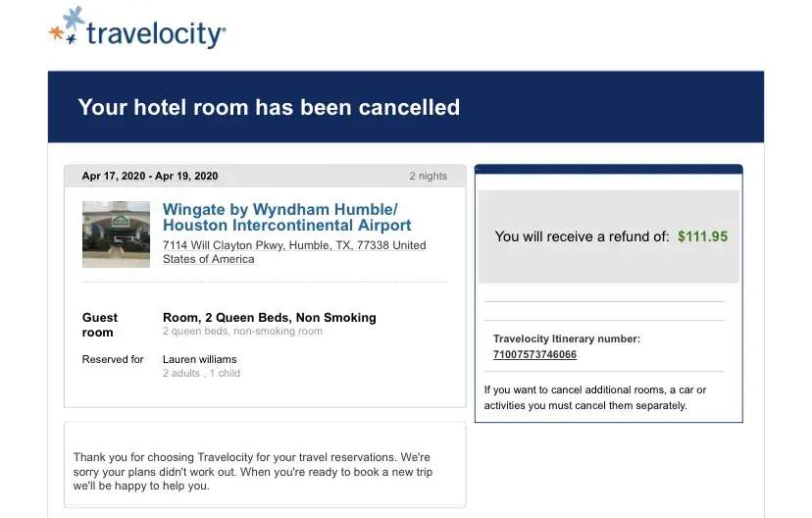Image resolution: width=812 pixels, height=518 pixels.
Task: Click the 'Thank you for choosing Travelocity' paragraph
Action: point(252,471)
